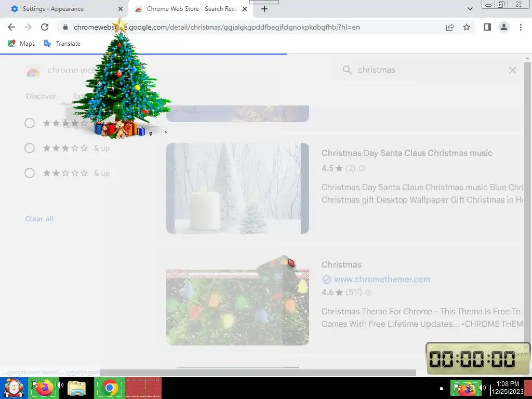The width and height of the screenshot is (532, 399).
Task: Open the Chrome side panel
Action: point(487,27)
